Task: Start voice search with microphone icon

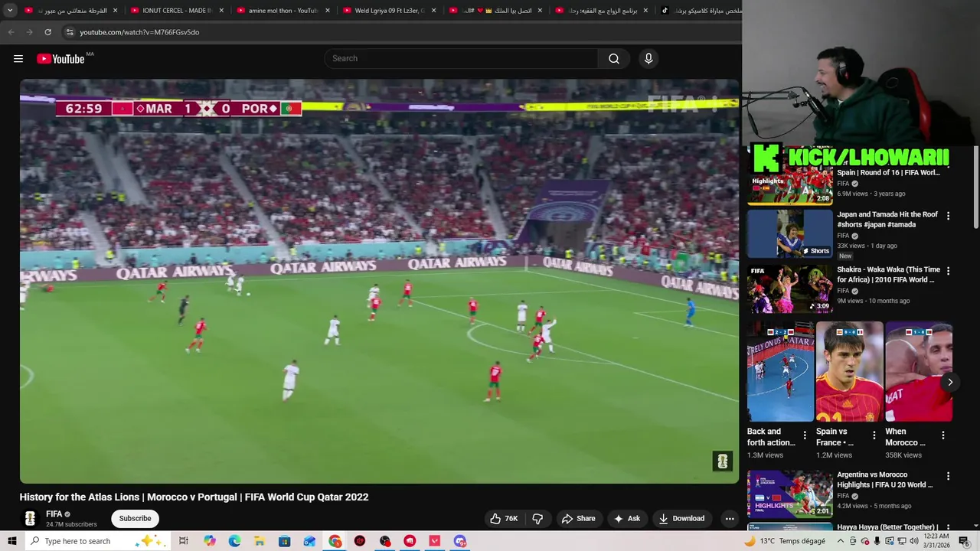Action: coord(648,59)
